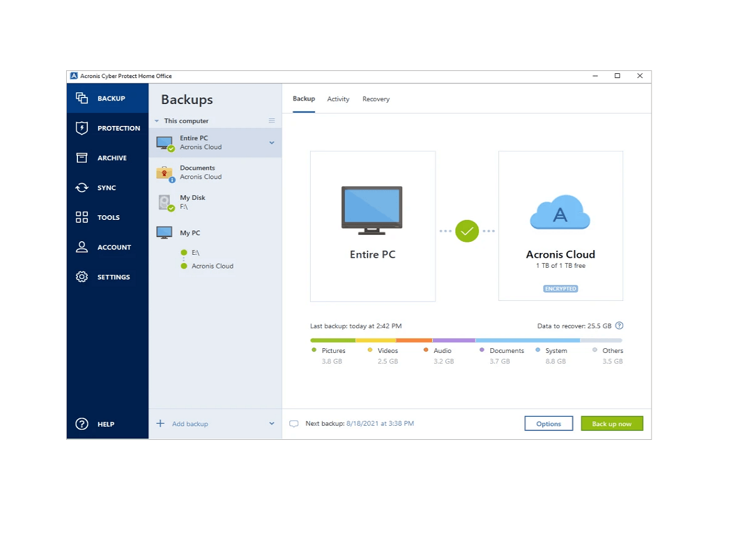Click the My Disk backup name text
This screenshot has height=535, width=756.
[193, 197]
